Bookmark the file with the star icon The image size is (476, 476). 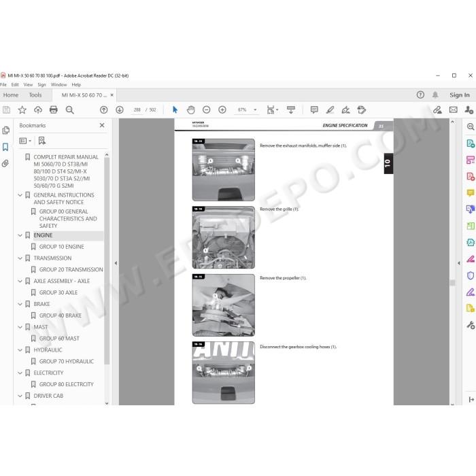[x=22, y=110]
